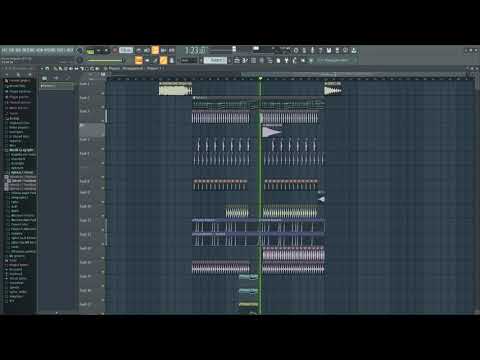This screenshot has width=480, height=360.
Task: Click the save project icon
Action: (x=329, y=51)
